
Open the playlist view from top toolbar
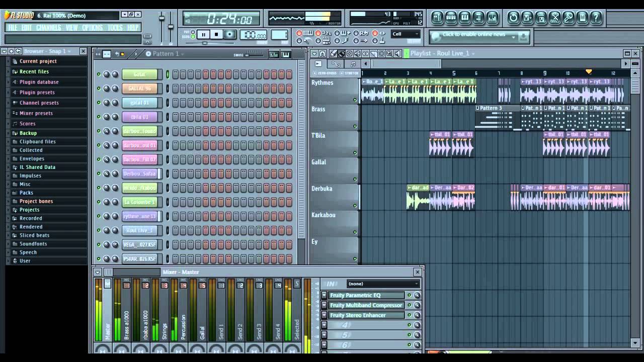coord(437,19)
